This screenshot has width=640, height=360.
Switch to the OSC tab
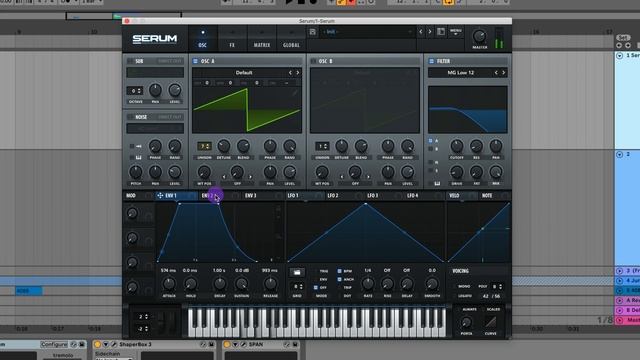(x=202, y=39)
